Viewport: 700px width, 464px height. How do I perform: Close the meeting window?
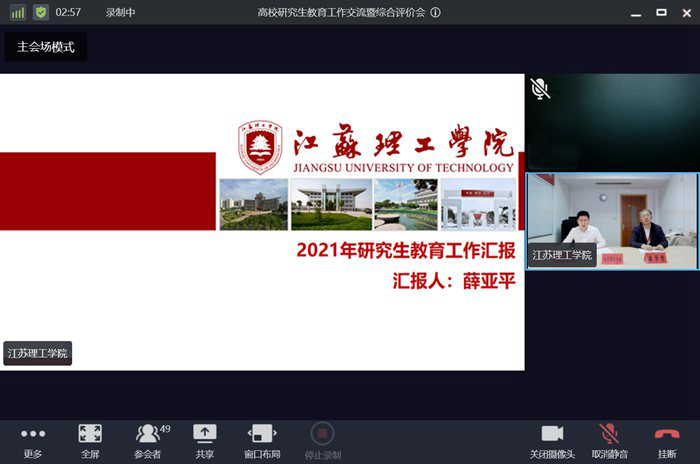tap(687, 13)
